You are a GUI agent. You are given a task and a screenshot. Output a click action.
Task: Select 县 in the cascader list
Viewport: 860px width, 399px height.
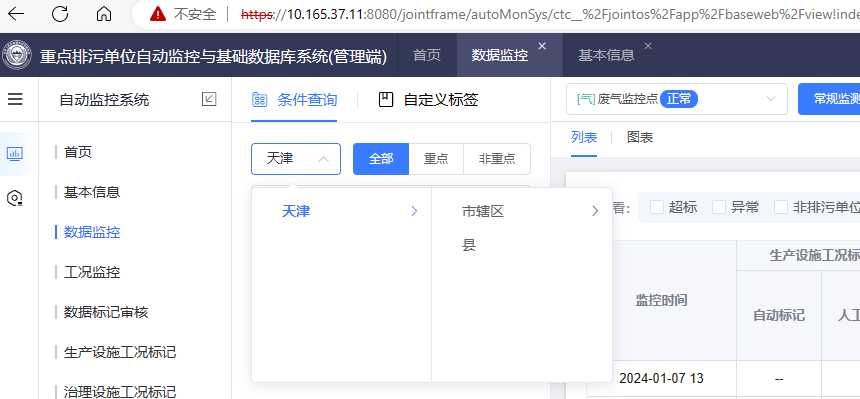(x=469, y=245)
